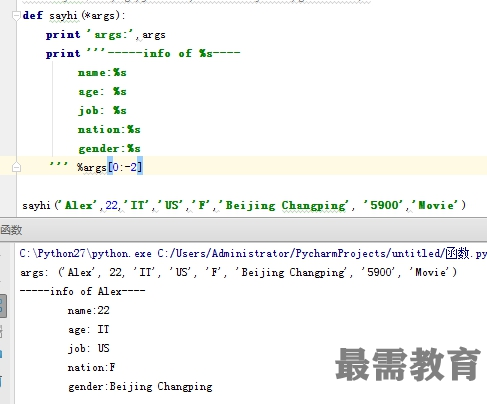Click the 'Movie' argument in the sayhi call
Screen dimensions: 487x404
[x=436, y=205]
